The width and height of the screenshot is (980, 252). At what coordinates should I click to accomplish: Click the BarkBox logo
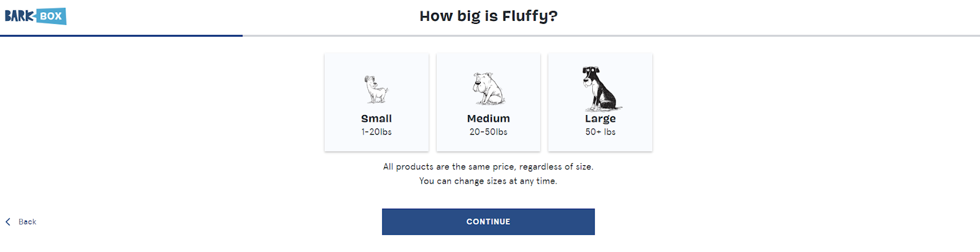pyautogui.click(x=36, y=16)
